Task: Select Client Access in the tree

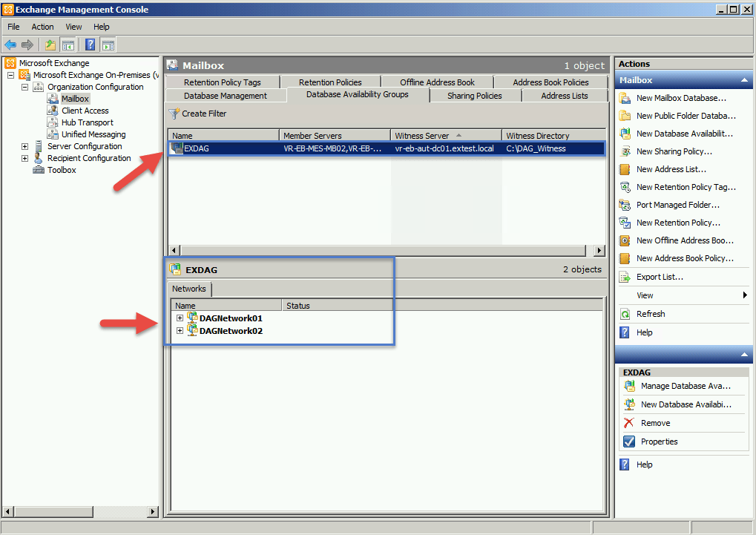Action: tap(85, 111)
